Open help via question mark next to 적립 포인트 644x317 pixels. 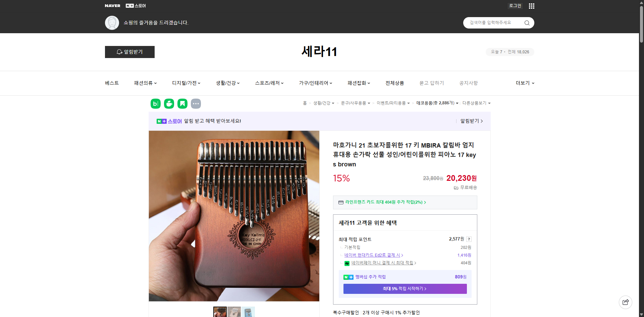click(x=469, y=239)
